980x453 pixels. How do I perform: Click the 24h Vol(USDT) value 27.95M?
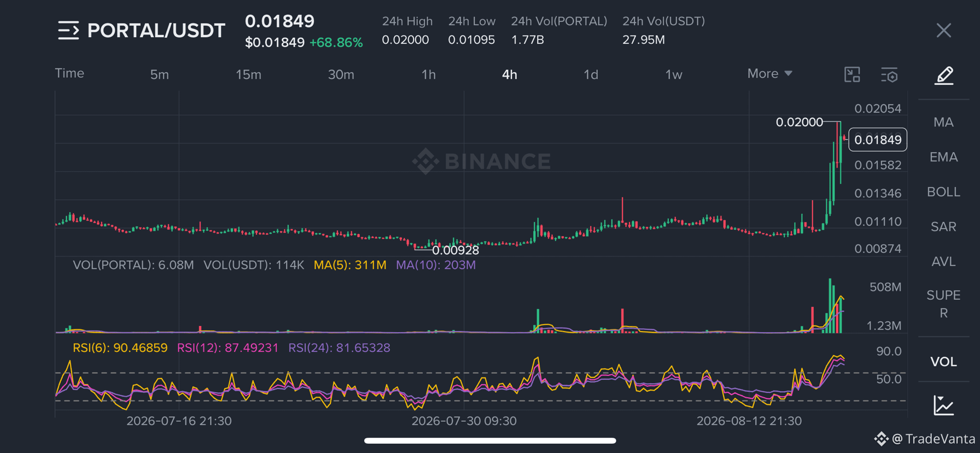click(644, 40)
